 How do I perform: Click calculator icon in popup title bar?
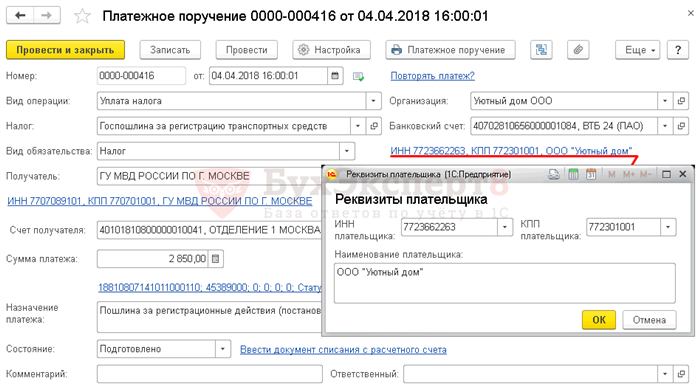pyautogui.click(x=573, y=174)
